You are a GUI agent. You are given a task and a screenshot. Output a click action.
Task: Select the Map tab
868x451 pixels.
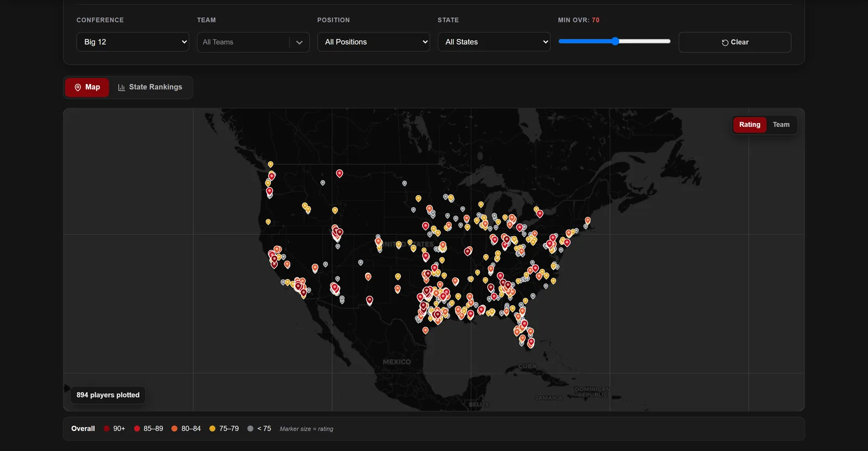click(x=87, y=87)
